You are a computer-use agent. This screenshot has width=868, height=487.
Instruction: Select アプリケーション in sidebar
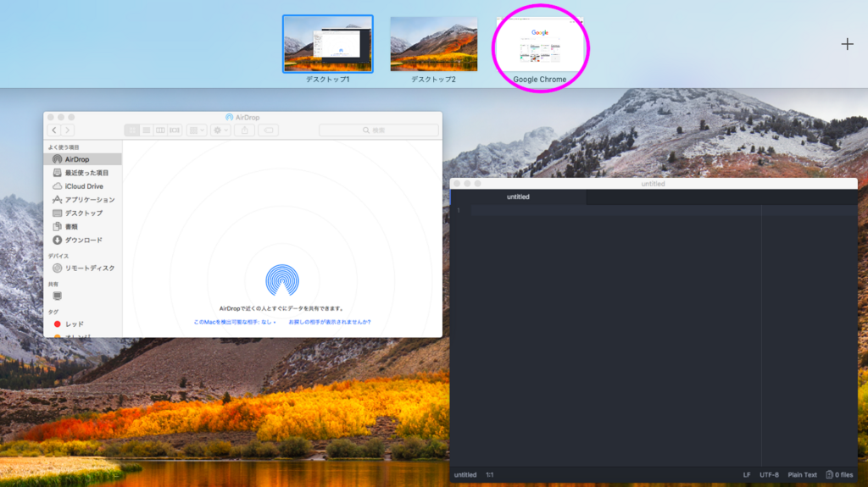[x=82, y=200]
